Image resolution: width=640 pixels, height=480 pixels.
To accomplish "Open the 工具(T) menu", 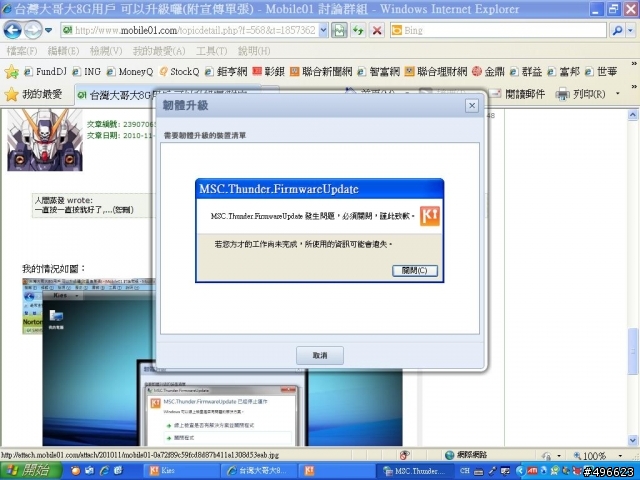I will tap(211, 51).
